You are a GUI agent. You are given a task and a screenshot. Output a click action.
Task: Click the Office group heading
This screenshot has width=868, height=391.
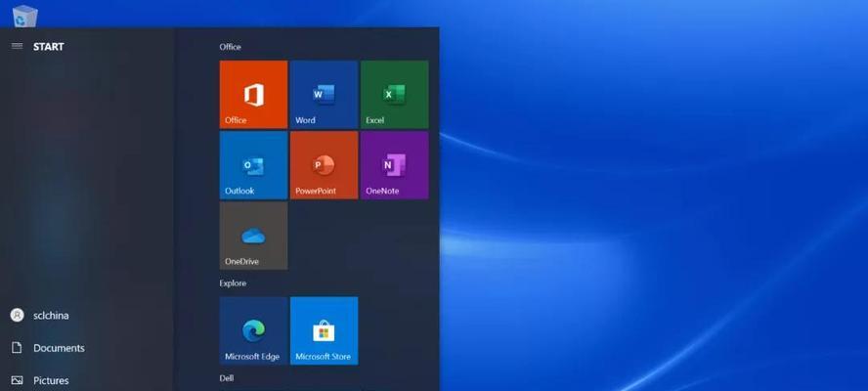pyautogui.click(x=231, y=47)
